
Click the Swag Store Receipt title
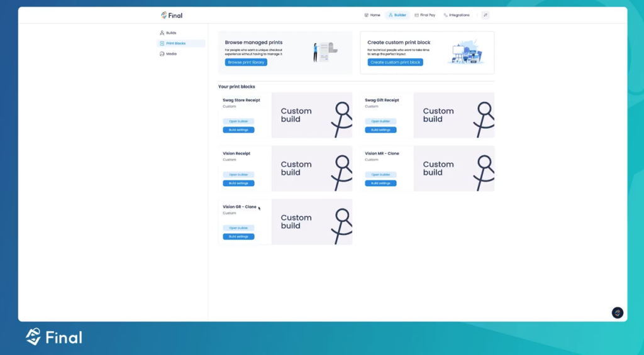[x=241, y=100]
